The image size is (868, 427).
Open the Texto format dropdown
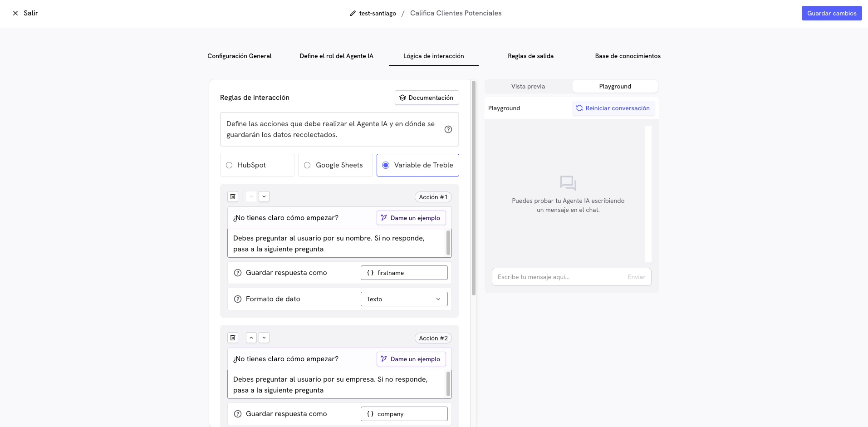point(404,299)
